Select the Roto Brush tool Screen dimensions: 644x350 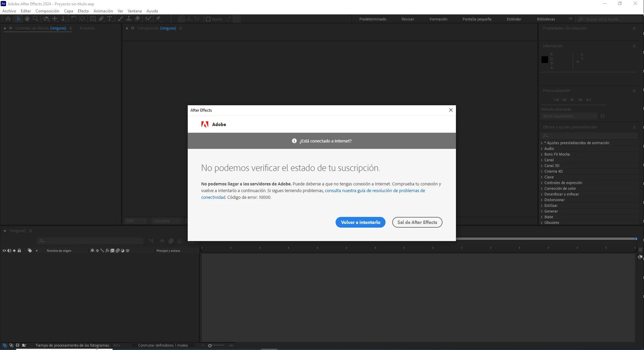click(x=148, y=19)
